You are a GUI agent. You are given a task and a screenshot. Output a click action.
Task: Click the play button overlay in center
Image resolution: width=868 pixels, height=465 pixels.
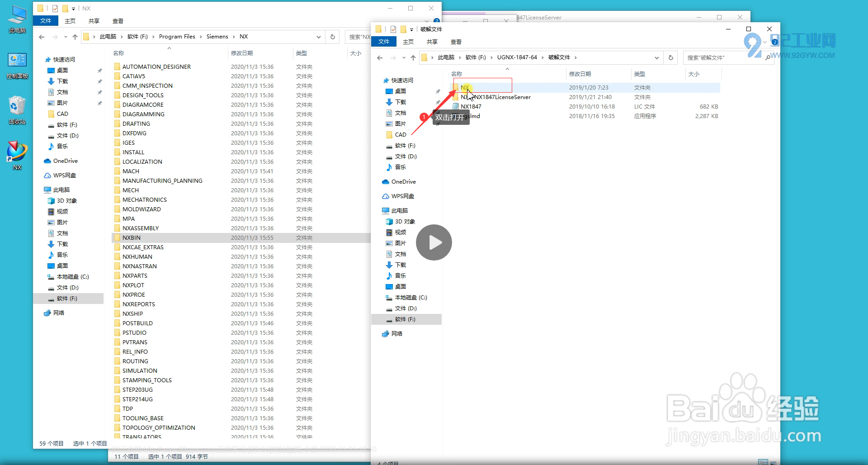point(434,242)
